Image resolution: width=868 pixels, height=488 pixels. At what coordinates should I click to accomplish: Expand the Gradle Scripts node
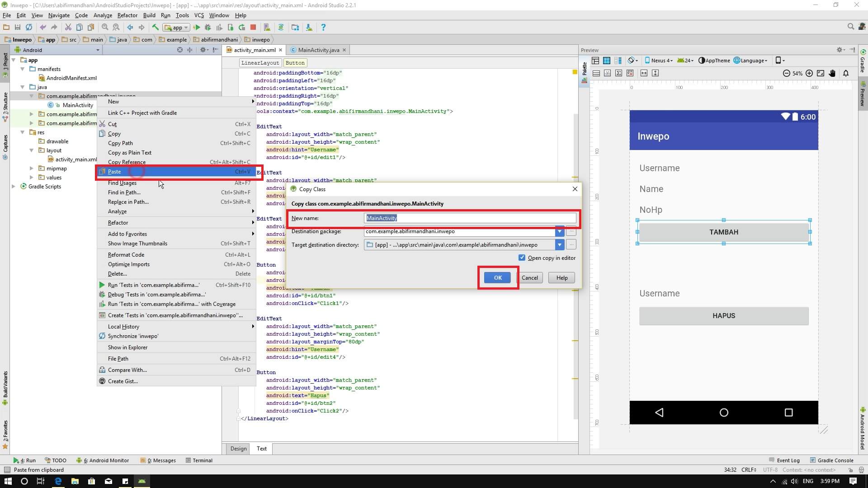click(x=14, y=187)
